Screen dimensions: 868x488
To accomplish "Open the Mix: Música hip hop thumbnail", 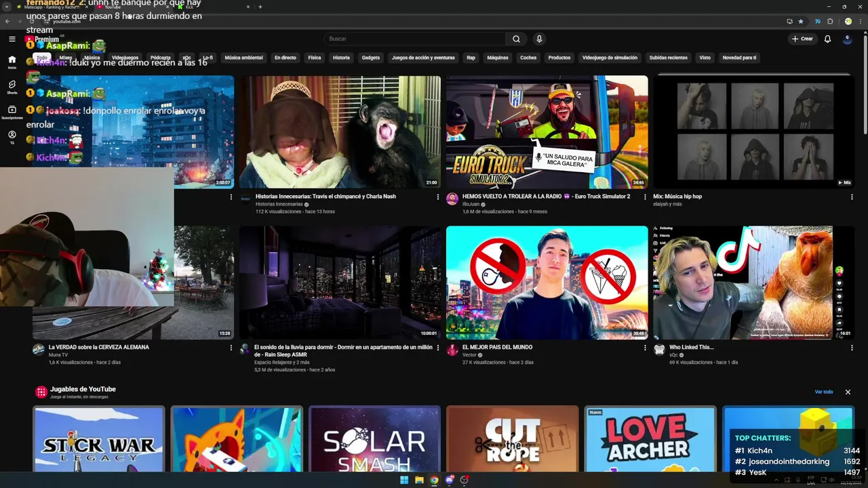I will click(x=753, y=131).
